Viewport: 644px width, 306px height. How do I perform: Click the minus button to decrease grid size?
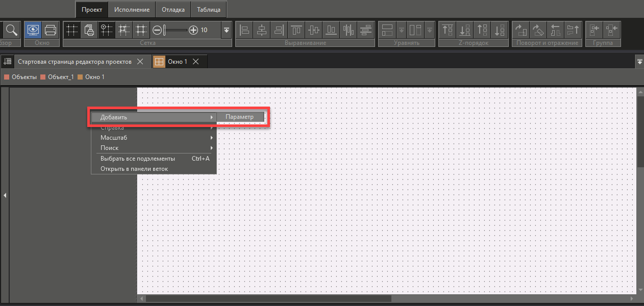point(157,30)
